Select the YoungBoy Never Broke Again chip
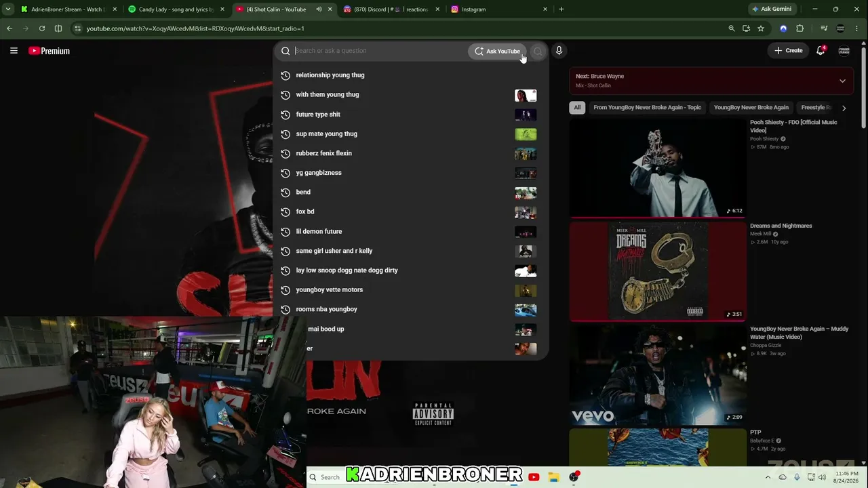This screenshot has width=868, height=488. point(751,108)
